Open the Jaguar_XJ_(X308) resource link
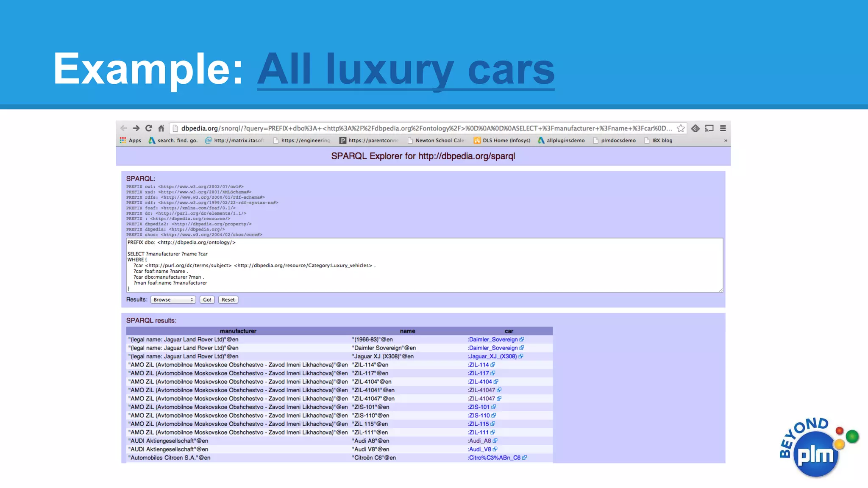This screenshot has height=488, width=868. coord(492,356)
